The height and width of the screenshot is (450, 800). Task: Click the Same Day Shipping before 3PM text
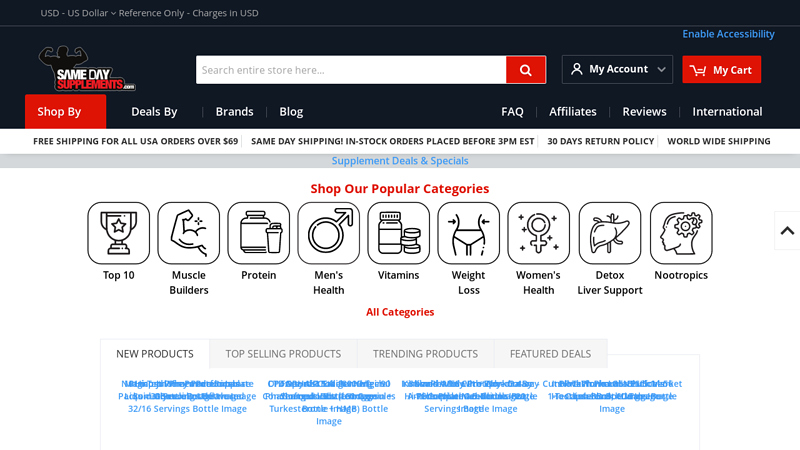coord(392,141)
